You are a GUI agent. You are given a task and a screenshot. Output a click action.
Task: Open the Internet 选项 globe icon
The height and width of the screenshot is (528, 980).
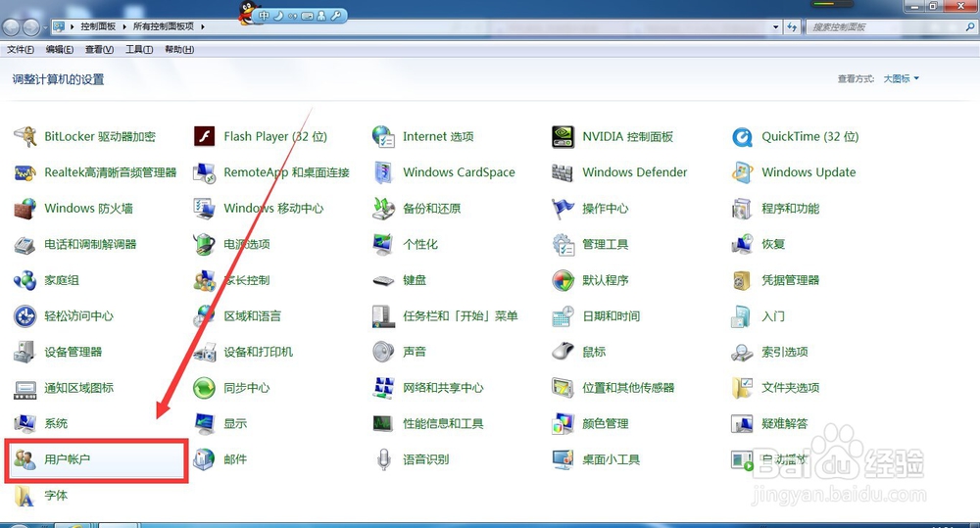point(383,136)
